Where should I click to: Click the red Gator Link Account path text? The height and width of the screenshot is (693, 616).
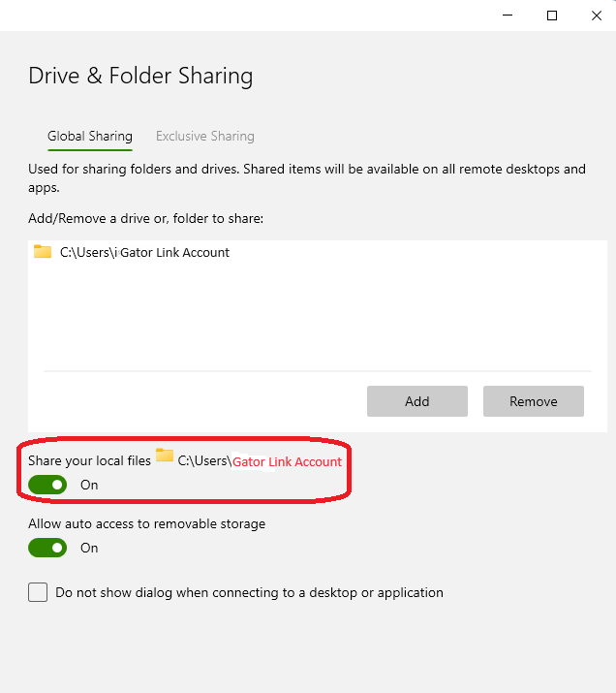pos(287,462)
